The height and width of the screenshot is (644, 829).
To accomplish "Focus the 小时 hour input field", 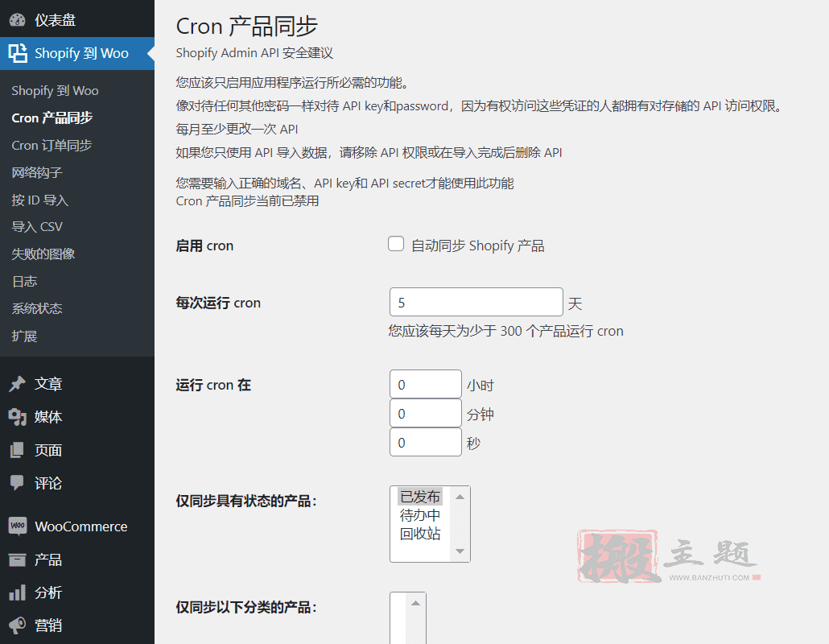I will 426,384.
